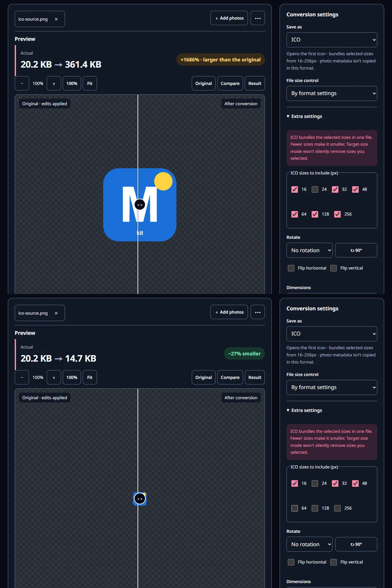The image size is (392, 588).
Task: Open the three-dots menu in upper panel
Action: (258, 18)
